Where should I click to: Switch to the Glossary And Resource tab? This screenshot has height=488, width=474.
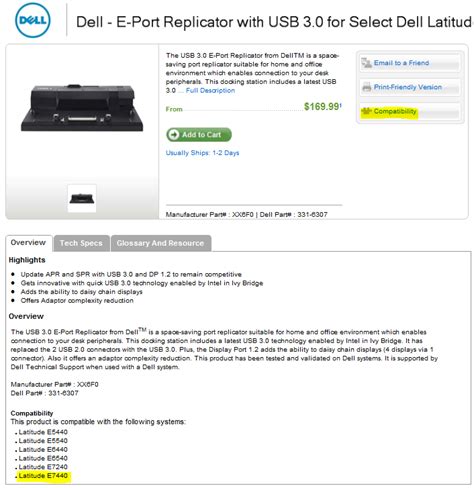click(x=160, y=243)
